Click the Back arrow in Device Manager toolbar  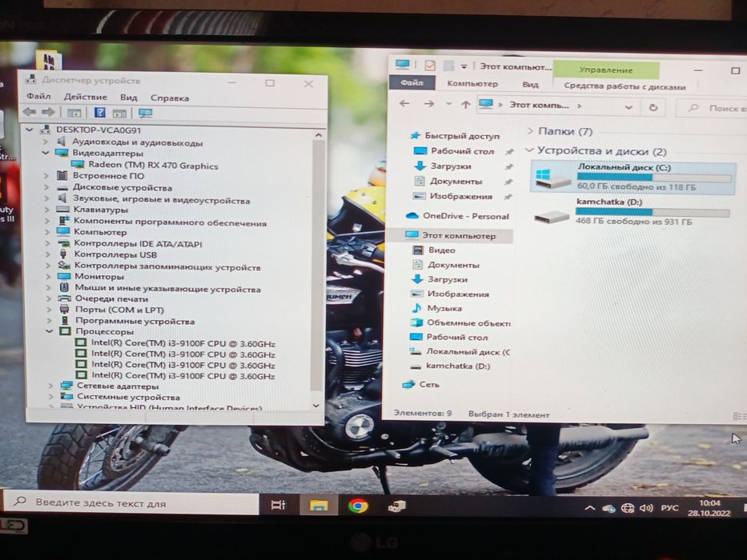click(x=30, y=112)
